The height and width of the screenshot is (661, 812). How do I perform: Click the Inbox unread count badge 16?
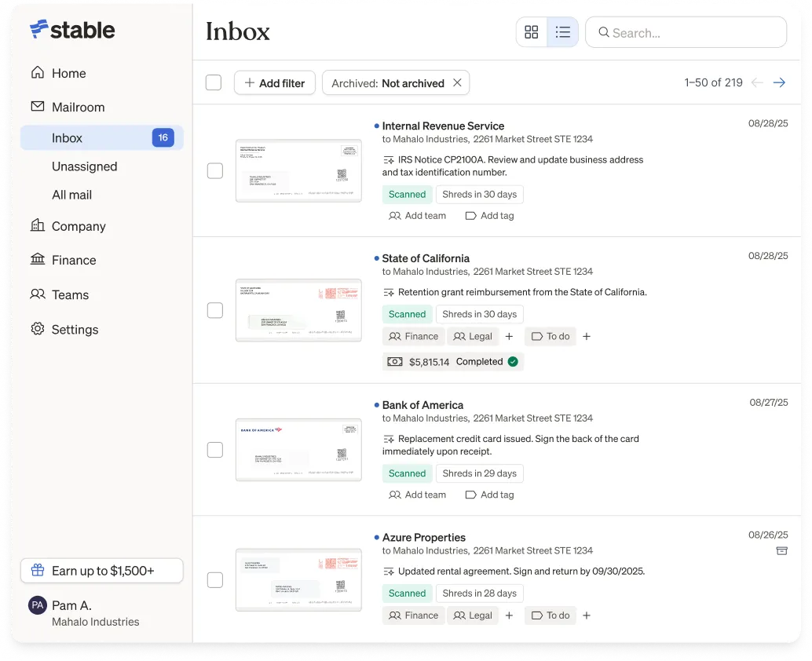point(163,137)
